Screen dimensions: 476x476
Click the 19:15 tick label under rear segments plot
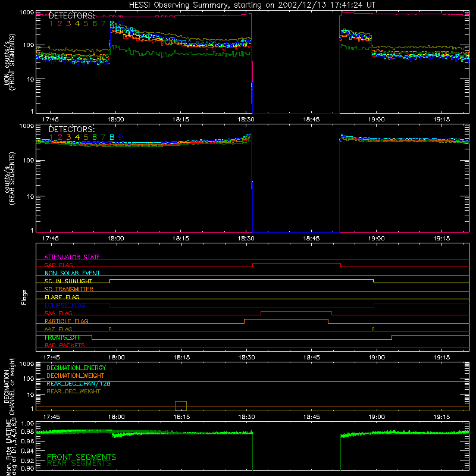click(441, 239)
